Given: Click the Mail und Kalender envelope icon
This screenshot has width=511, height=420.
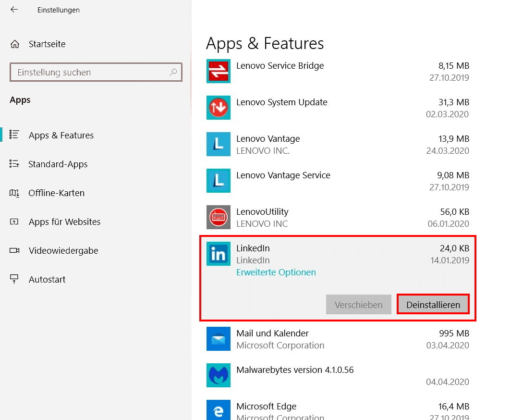Looking at the screenshot, I should [219, 339].
